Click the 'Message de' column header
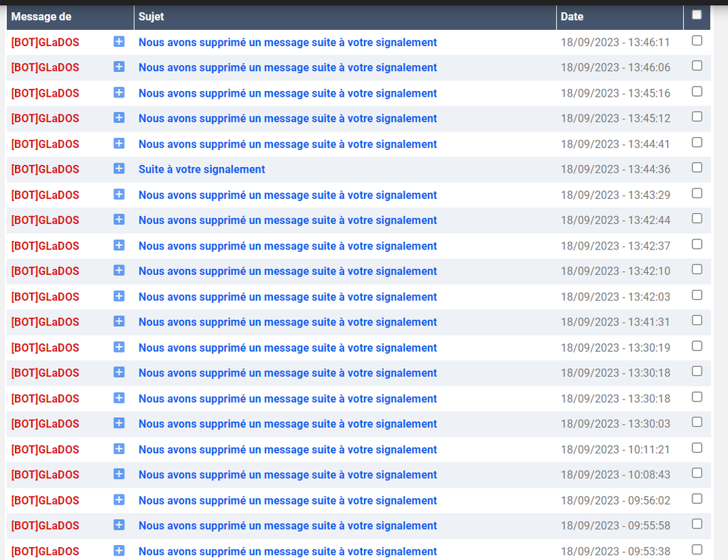 [41, 17]
